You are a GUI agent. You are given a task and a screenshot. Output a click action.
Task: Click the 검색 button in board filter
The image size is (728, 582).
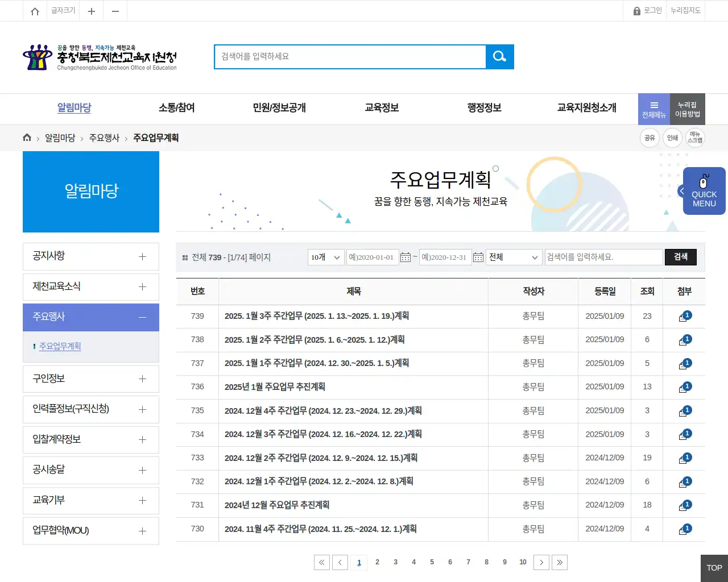[x=681, y=257]
